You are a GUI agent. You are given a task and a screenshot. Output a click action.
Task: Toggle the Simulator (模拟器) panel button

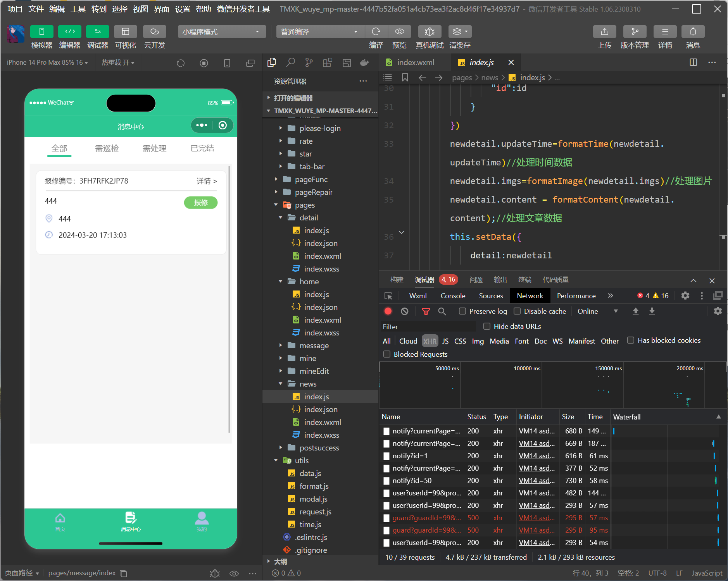[x=42, y=31]
